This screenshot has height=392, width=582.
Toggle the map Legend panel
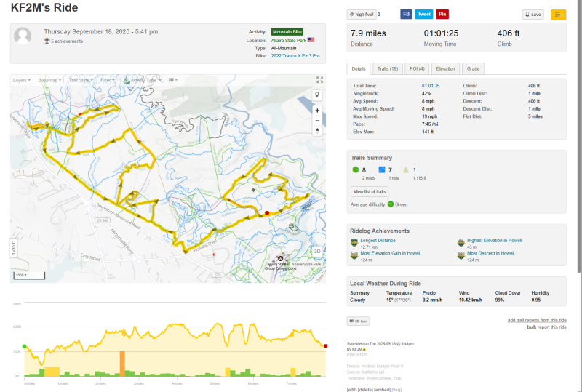coord(14,247)
